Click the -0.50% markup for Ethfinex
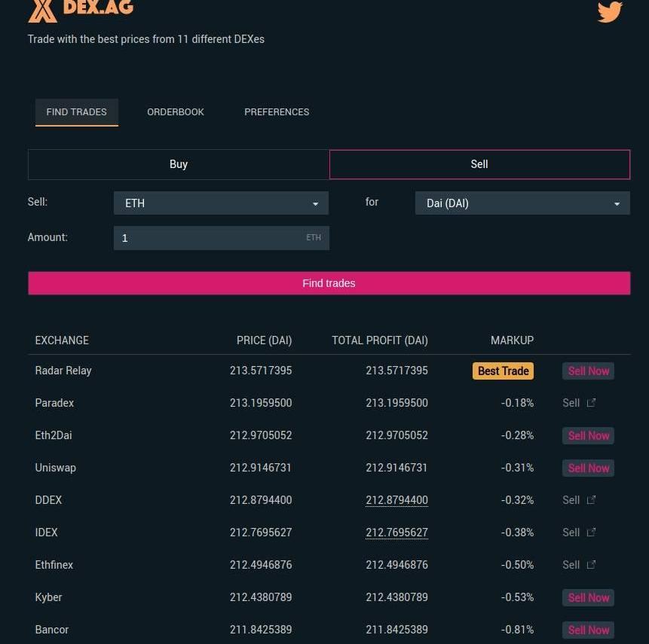 (517, 565)
